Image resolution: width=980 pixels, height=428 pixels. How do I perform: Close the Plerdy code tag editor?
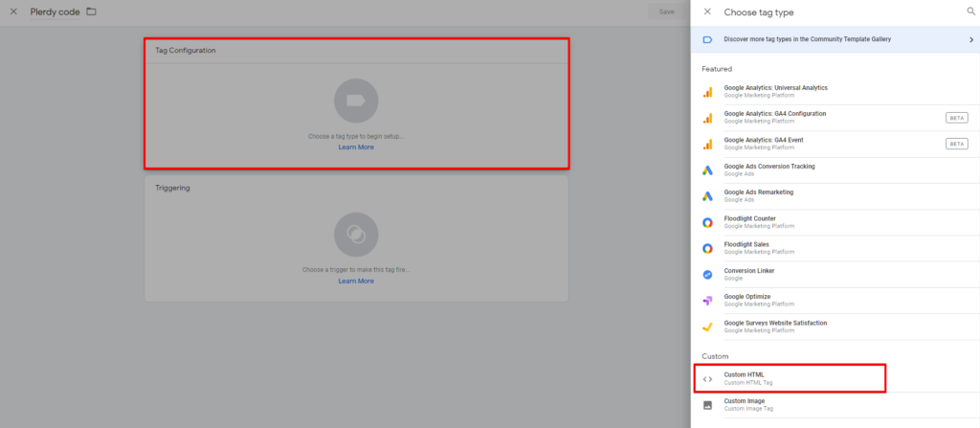click(x=13, y=11)
